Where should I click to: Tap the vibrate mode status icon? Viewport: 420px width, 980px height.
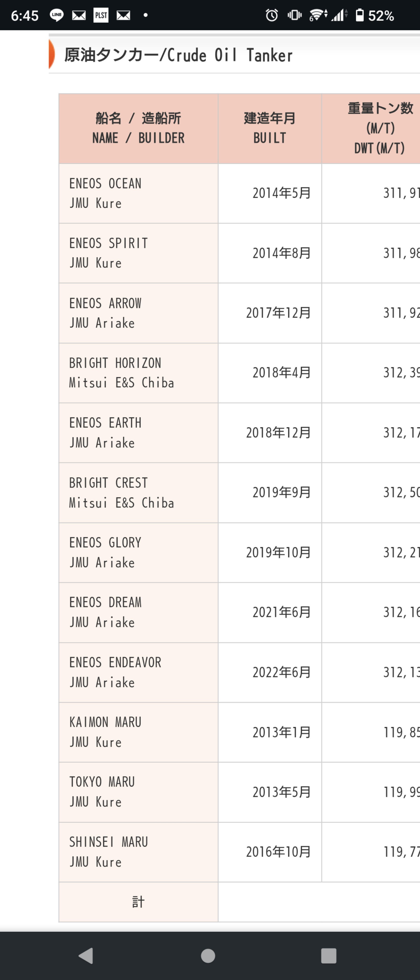[x=294, y=15]
